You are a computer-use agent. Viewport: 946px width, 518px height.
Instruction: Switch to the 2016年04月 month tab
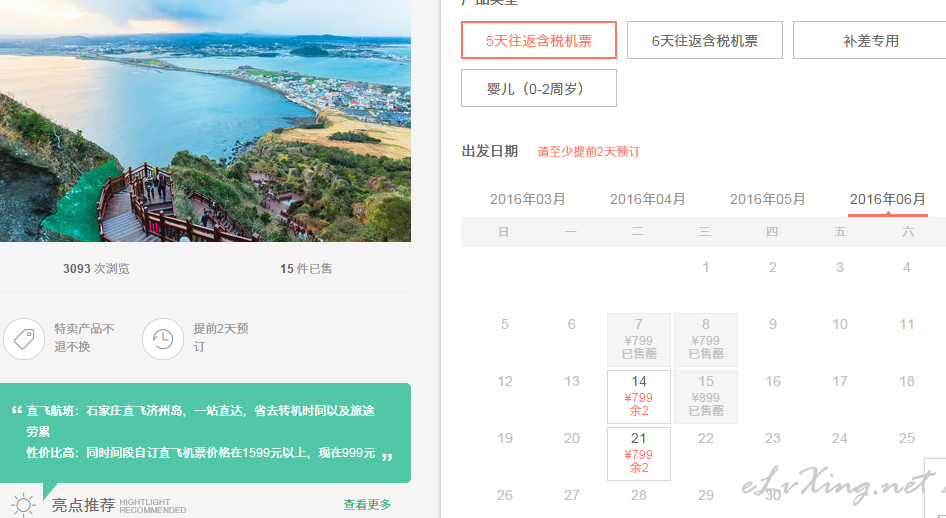[647, 199]
